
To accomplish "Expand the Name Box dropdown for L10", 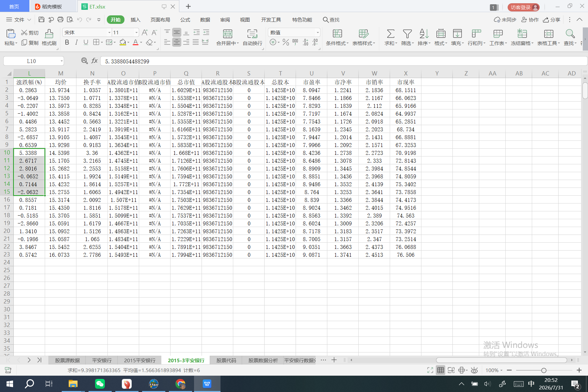I will click(x=62, y=61).
